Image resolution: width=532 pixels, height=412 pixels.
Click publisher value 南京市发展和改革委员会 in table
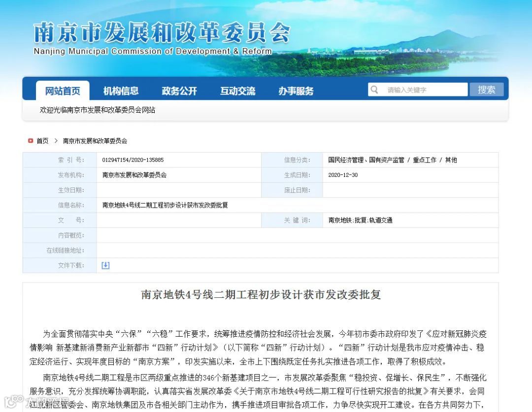[134, 175]
